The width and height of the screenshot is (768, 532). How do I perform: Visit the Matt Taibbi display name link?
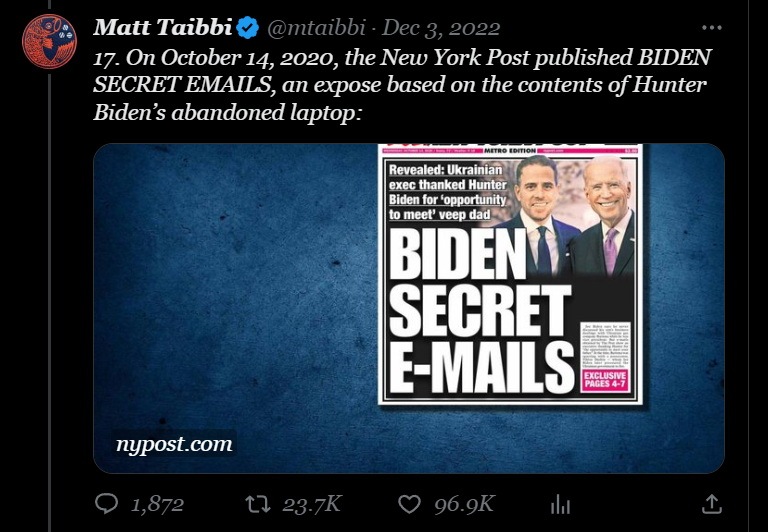click(163, 27)
